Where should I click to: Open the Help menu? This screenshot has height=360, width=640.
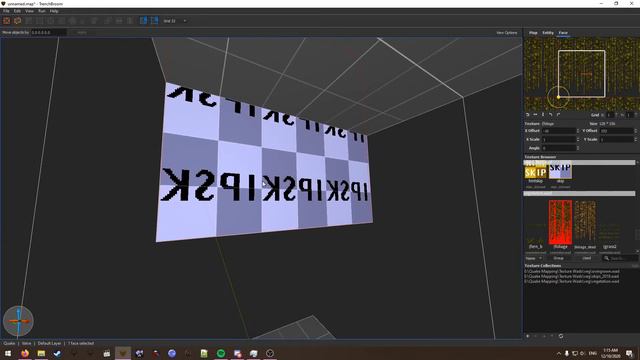pyautogui.click(x=54, y=11)
